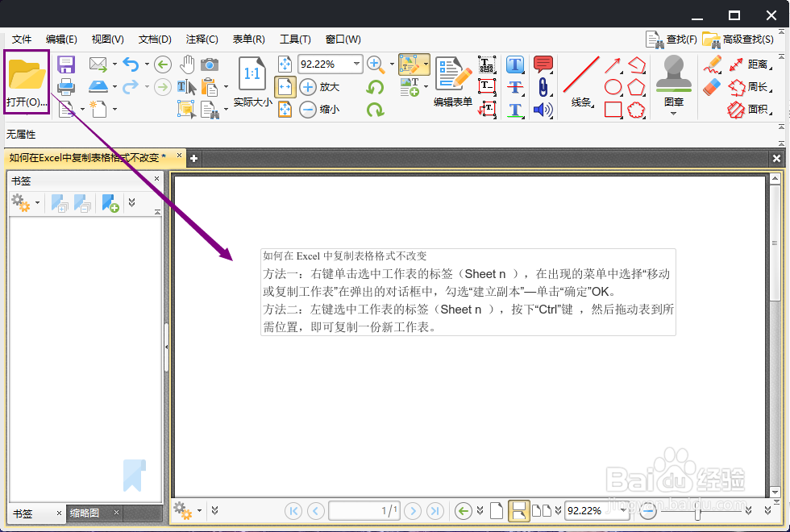Select the pencil freehand drawing tool
This screenshot has width=790, height=532.
click(713, 63)
